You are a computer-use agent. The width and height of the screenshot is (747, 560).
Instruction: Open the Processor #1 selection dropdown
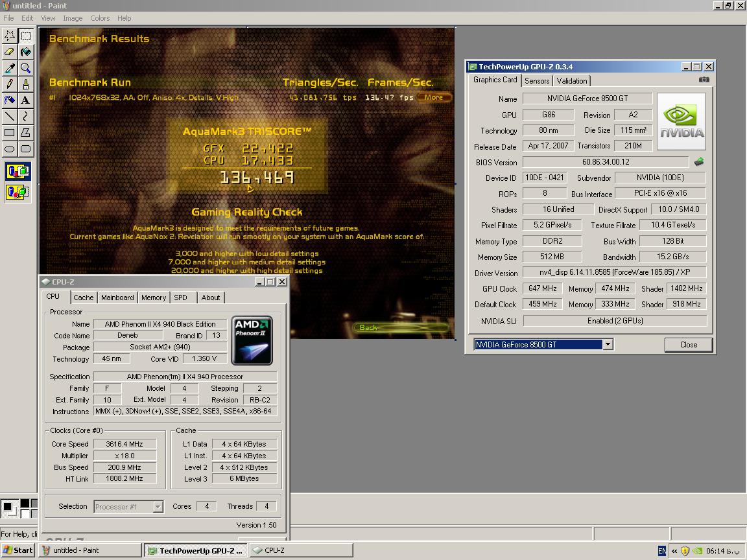pos(158,507)
